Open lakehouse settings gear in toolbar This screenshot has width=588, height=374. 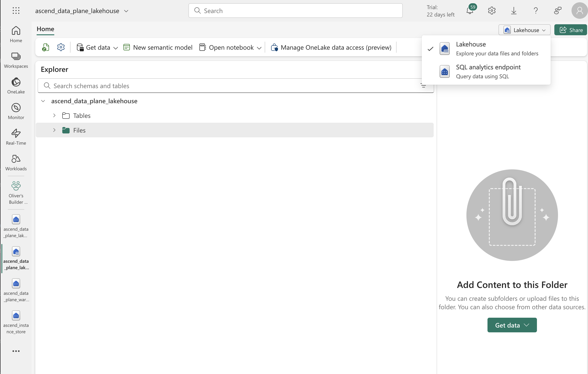[61, 47]
